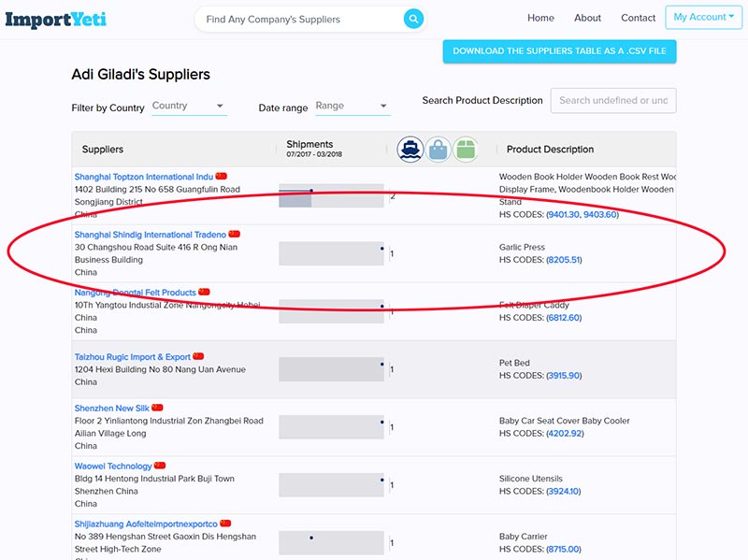Click the Silicone Utensils product description

530,479
